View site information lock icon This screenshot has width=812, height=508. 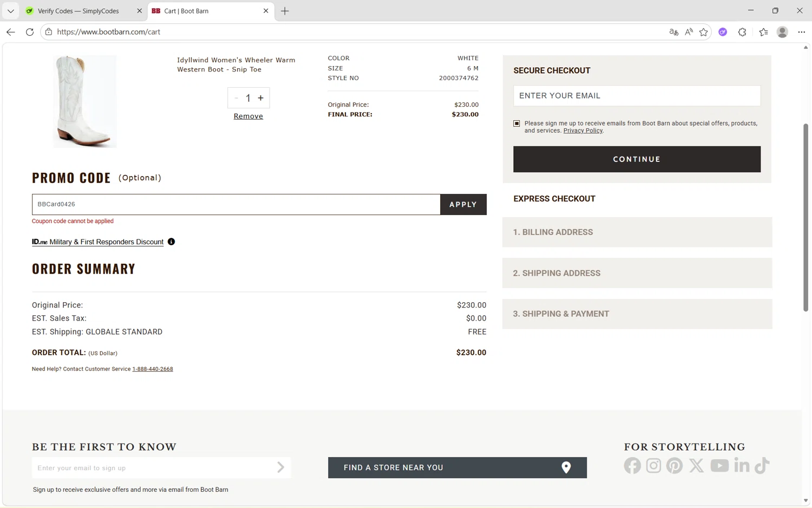point(49,32)
